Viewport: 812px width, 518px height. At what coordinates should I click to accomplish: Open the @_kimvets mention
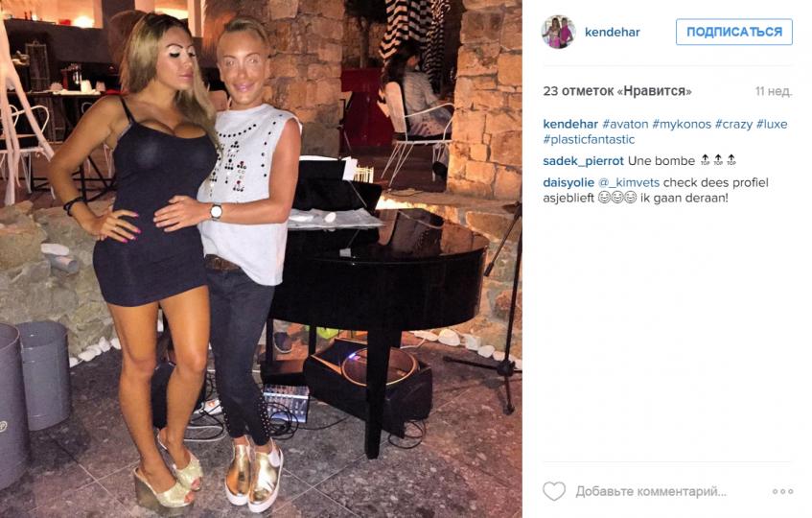click(x=629, y=183)
